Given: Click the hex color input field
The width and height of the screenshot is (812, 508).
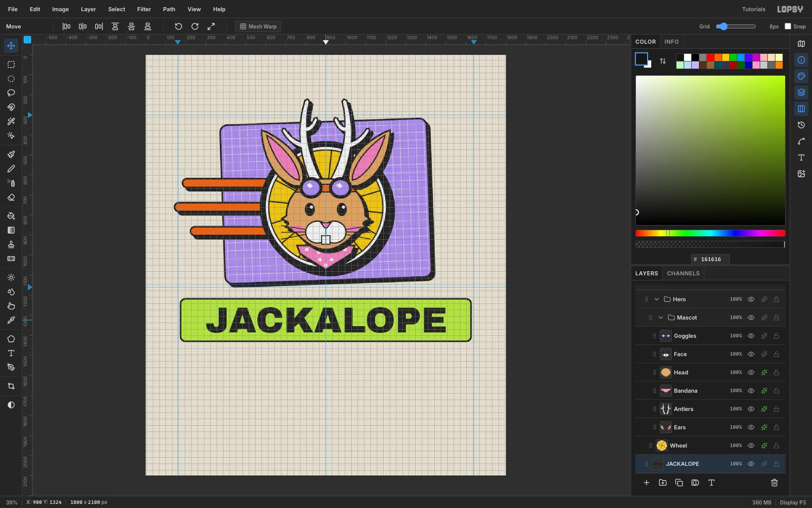Looking at the screenshot, I should [x=710, y=259].
